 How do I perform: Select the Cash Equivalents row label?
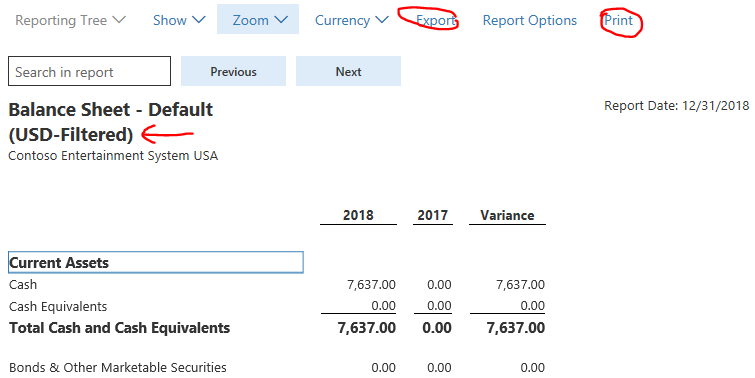click(x=58, y=307)
